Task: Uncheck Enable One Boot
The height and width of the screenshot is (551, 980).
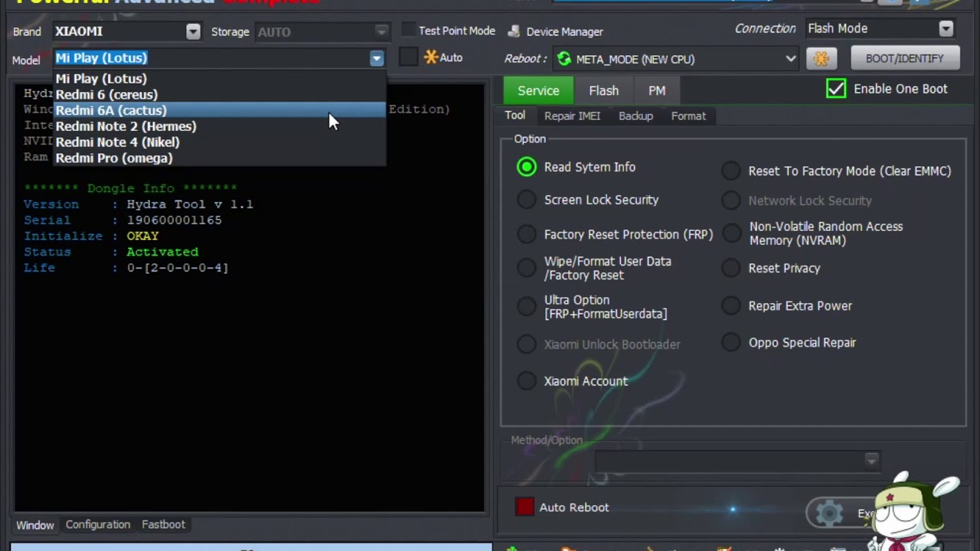Action: pyautogui.click(x=836, y=89)
